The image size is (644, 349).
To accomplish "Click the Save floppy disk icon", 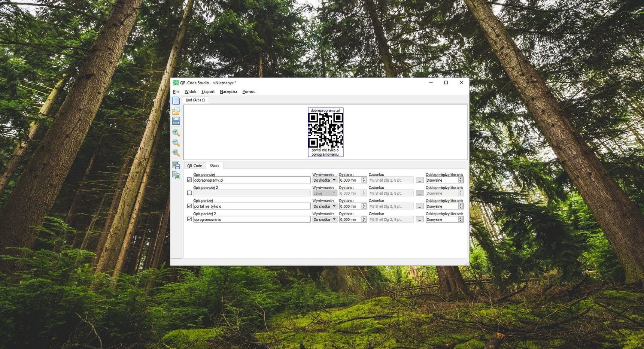I will 176,121.
